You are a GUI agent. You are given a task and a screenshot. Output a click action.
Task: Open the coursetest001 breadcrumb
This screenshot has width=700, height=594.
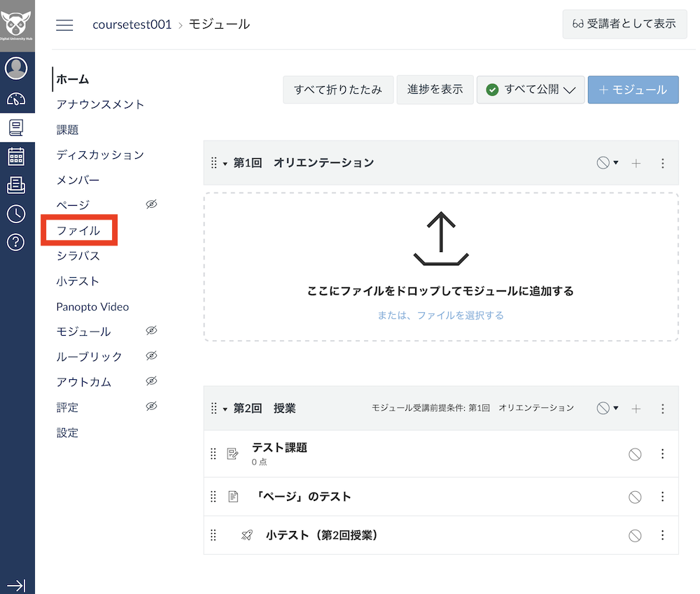132,24
